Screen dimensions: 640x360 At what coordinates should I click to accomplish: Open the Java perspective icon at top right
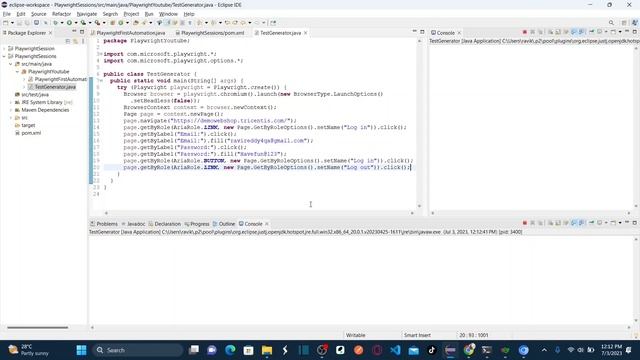click(x=634, y=23)
